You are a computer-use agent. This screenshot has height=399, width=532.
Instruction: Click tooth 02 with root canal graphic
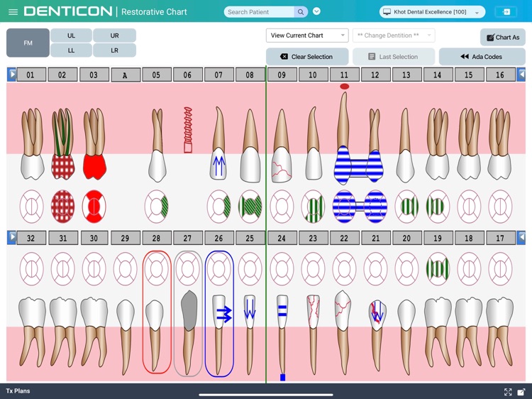coord(62,144)
